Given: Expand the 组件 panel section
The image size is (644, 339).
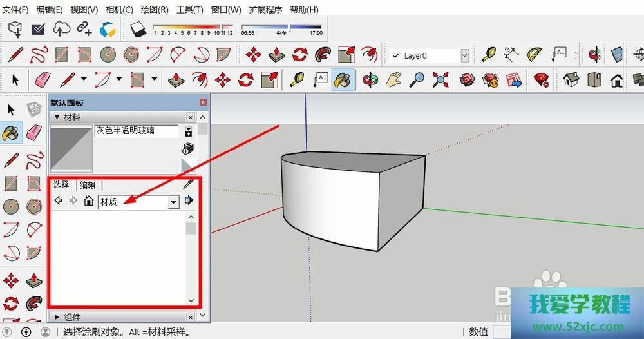Looking at the screenshot, I should click(x=57, y=317).
